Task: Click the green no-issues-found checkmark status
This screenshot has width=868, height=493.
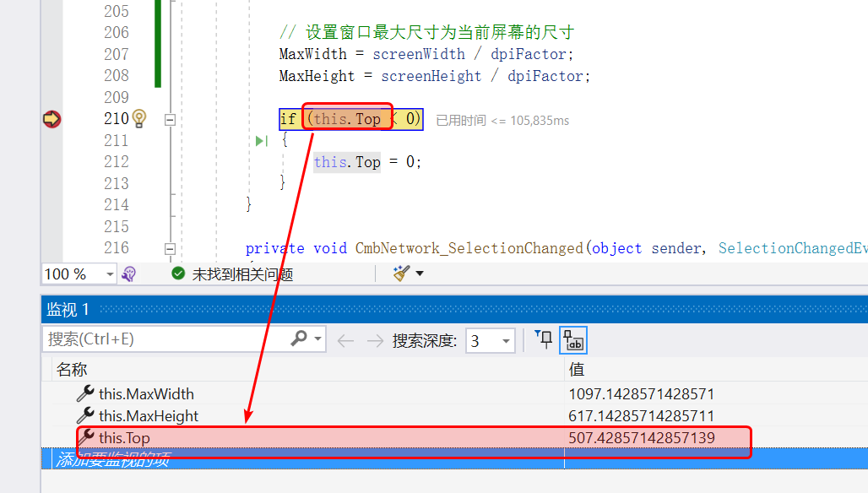Action: 178,274
